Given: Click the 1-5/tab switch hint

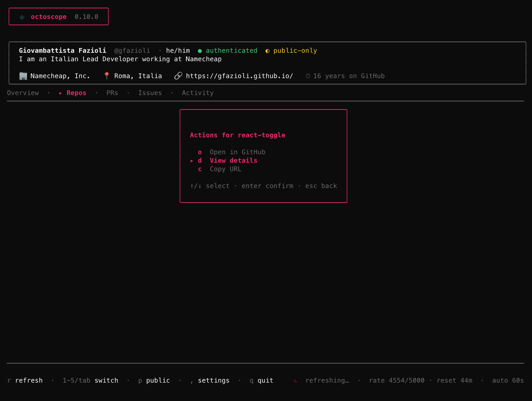Looking at the screenshot, I should (x=90, y=380).
